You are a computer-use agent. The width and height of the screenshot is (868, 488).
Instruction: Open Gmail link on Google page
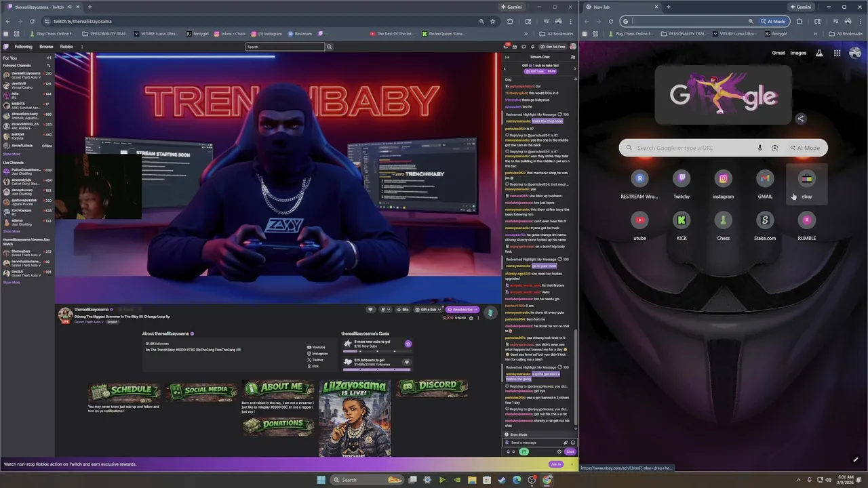[778, 53]
